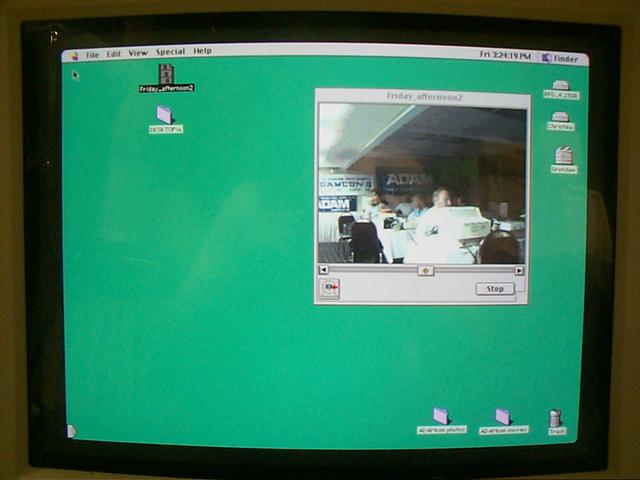
Task: Select the Gretchen disk icon
Action: [564, 156]
